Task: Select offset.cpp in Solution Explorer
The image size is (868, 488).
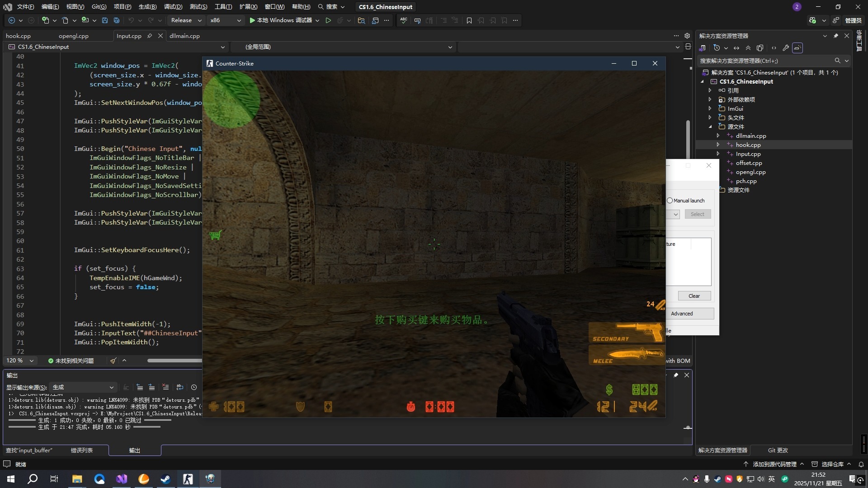Action: [x=749, y=163]
